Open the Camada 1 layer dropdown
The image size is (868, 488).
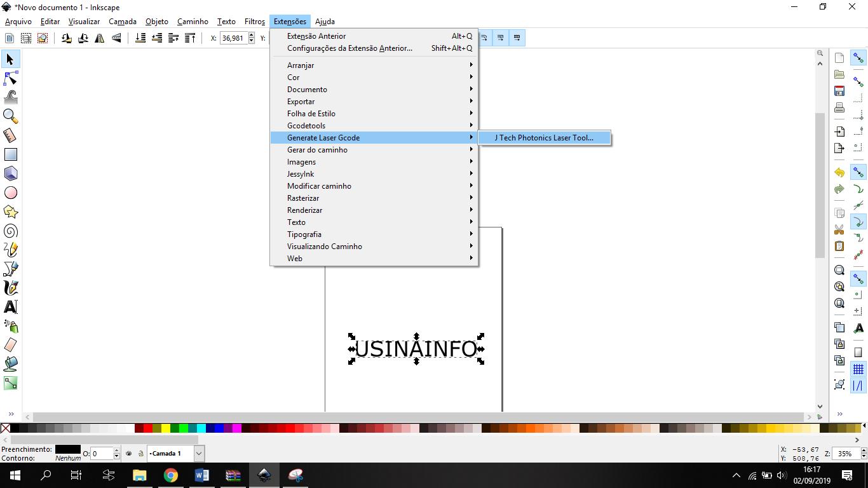[x=199, y=454]
